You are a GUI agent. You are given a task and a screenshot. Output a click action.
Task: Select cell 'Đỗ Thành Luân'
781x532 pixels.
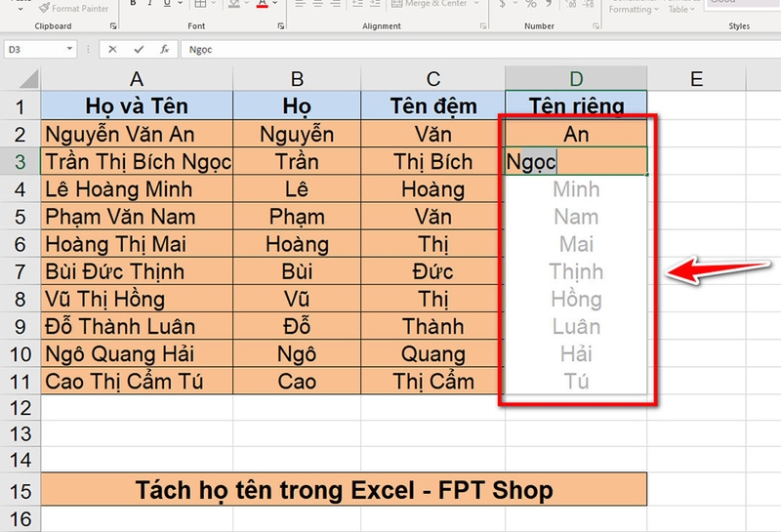137,326
